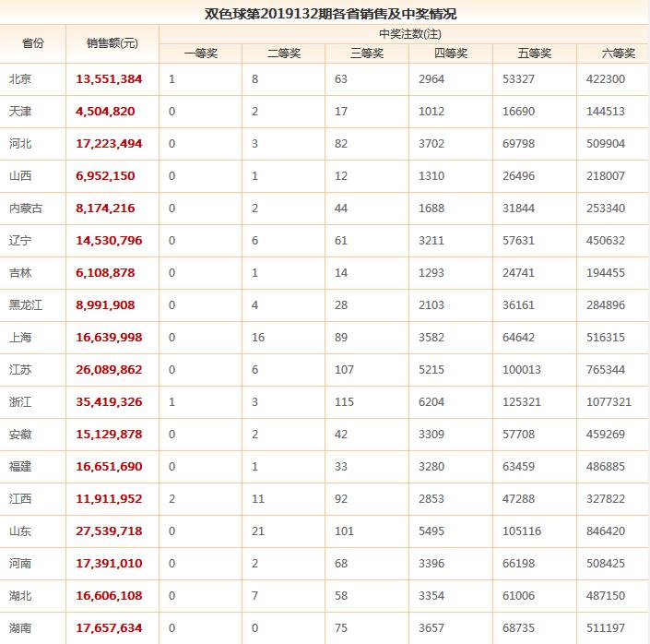Click sales amount 26,089,862

[x=109, y=369]
